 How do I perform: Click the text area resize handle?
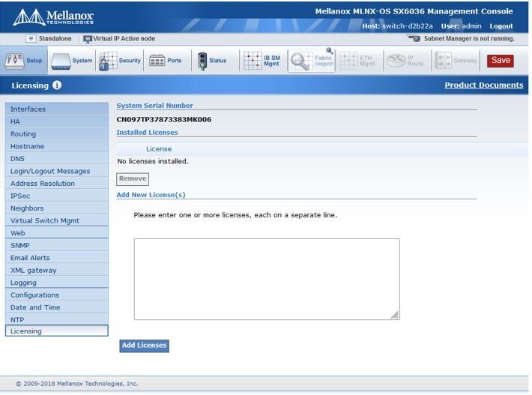395,316
